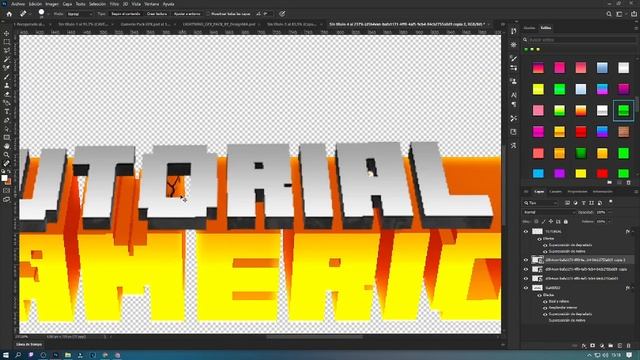Open the Imagen menu
This screenshot has height=360, width=640.
coord(52,4)
